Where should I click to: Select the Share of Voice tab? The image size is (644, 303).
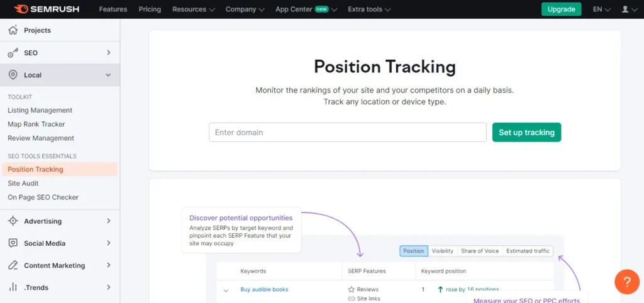pos(480,251)
